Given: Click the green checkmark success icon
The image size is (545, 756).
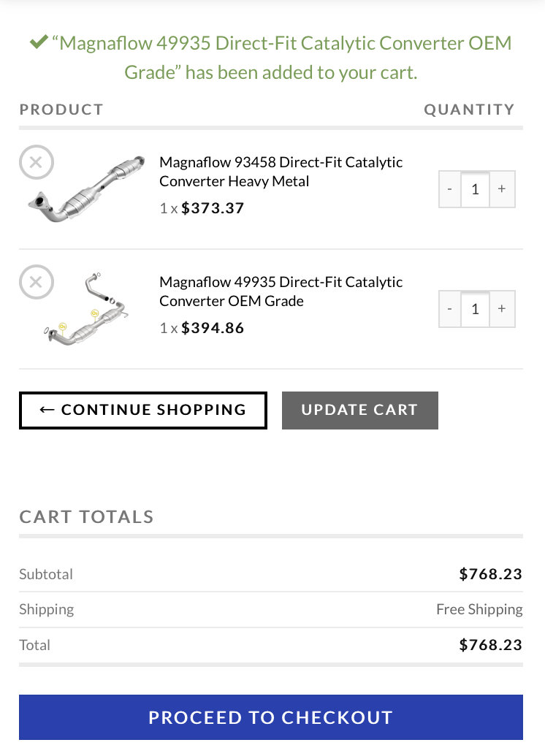Looking at the screenshot, I should tap(39, 42).
